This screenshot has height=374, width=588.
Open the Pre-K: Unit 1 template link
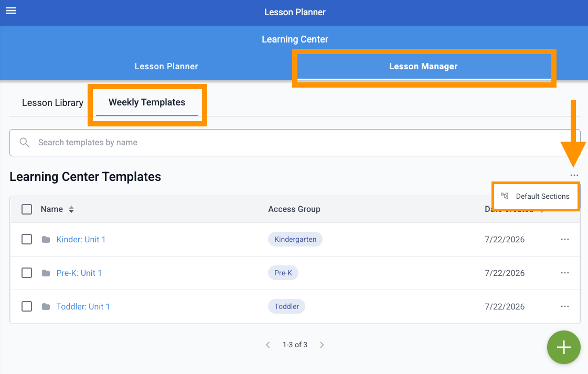click(x=79, y=273)
